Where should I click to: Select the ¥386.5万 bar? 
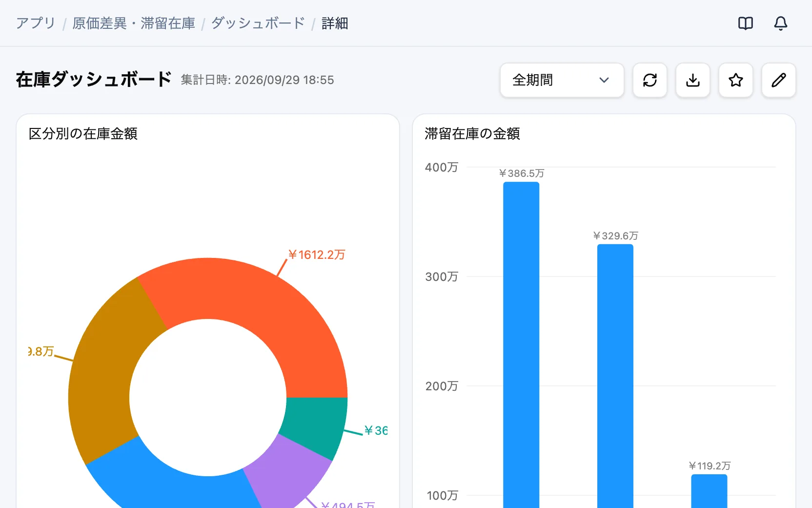pos(521,345)
